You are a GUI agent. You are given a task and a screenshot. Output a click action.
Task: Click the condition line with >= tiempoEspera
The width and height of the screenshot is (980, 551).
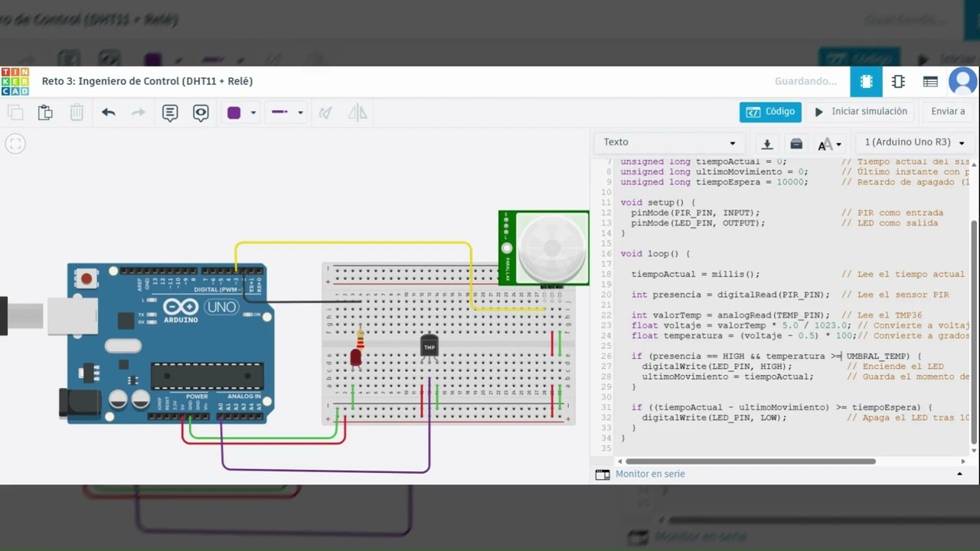coord(782,407)
